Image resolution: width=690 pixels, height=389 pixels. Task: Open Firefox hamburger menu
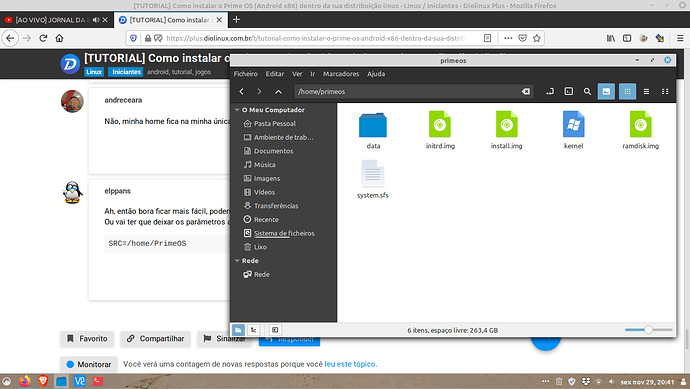(680, 38)
